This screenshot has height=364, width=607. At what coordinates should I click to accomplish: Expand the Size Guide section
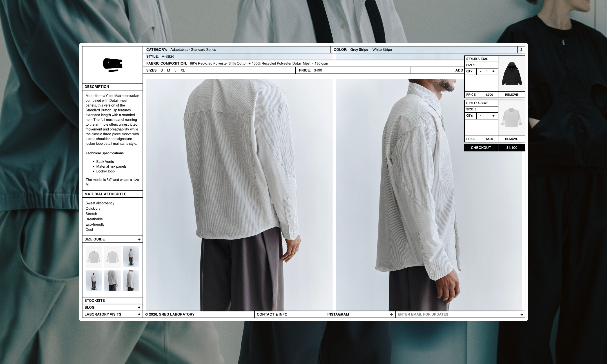point(139,239)
